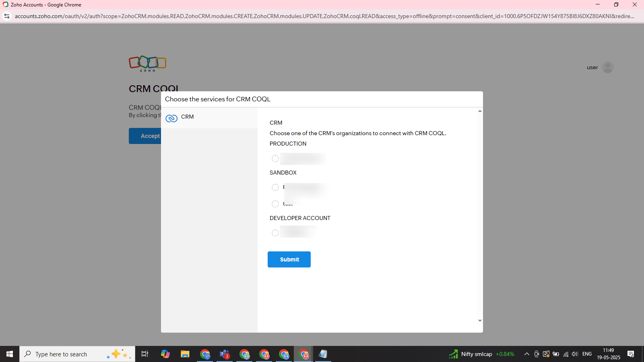Select the sandbox radio button just above DEVELOPER ACCOUNT
This screenshot has height=362, width=644.
(x=275, y=204)
